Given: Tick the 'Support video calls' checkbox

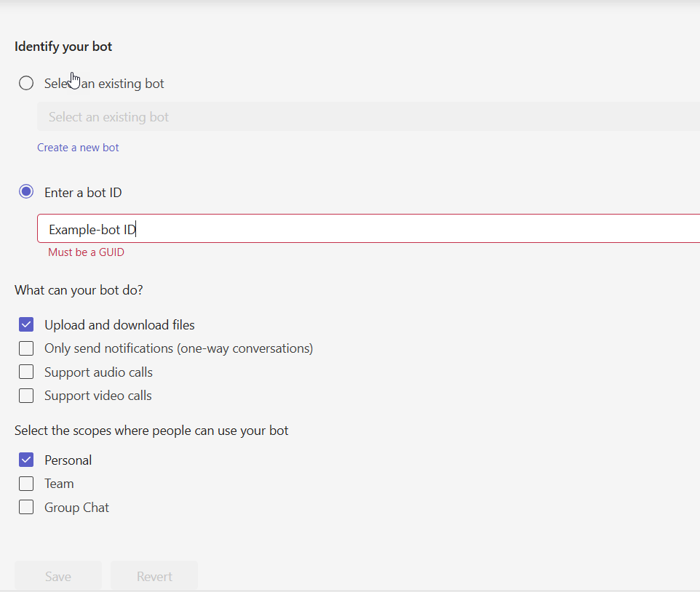Looking at the screenshot, I should point(26,396).
